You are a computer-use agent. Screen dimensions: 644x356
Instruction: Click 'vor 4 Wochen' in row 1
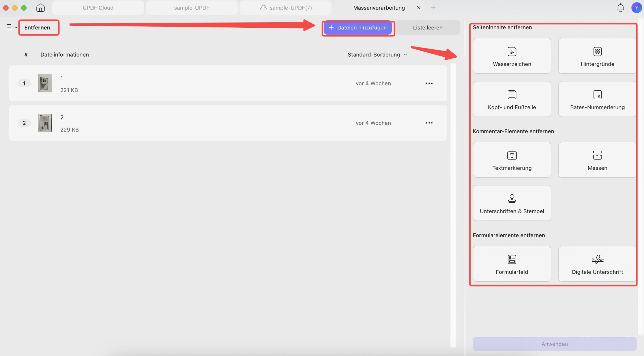[x=373, y=83]
